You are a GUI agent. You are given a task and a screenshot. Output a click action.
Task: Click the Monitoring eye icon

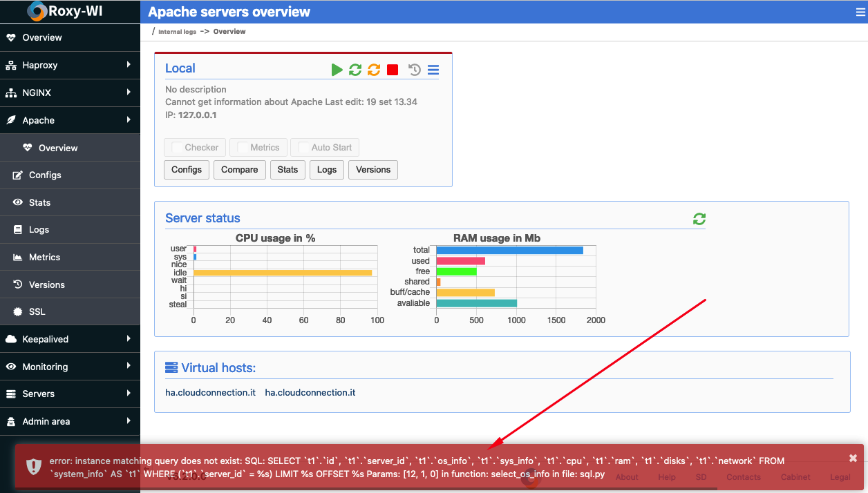(x=10, y=367)
